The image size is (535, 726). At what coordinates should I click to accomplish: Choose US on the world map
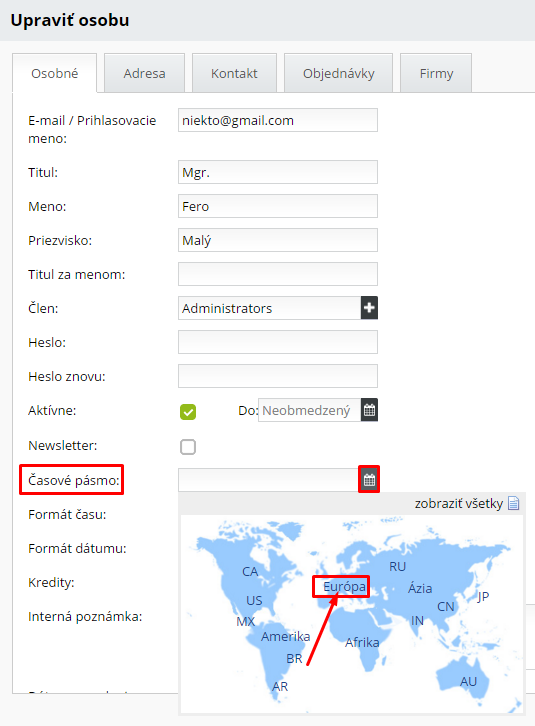pyautogui.click(x=254, y=601)
